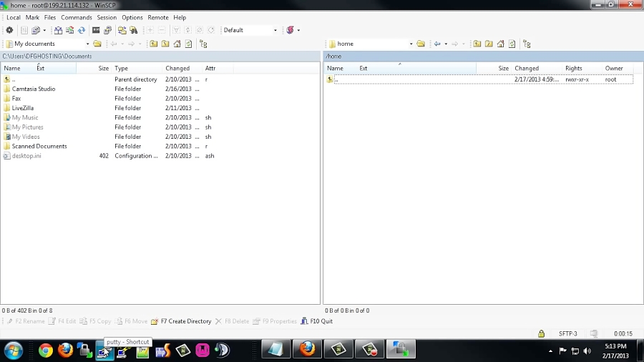This screenshot has height=362, width=644.
Task: Open the local directory folder button
Action: pyautogui.click(x=97, y=44)
